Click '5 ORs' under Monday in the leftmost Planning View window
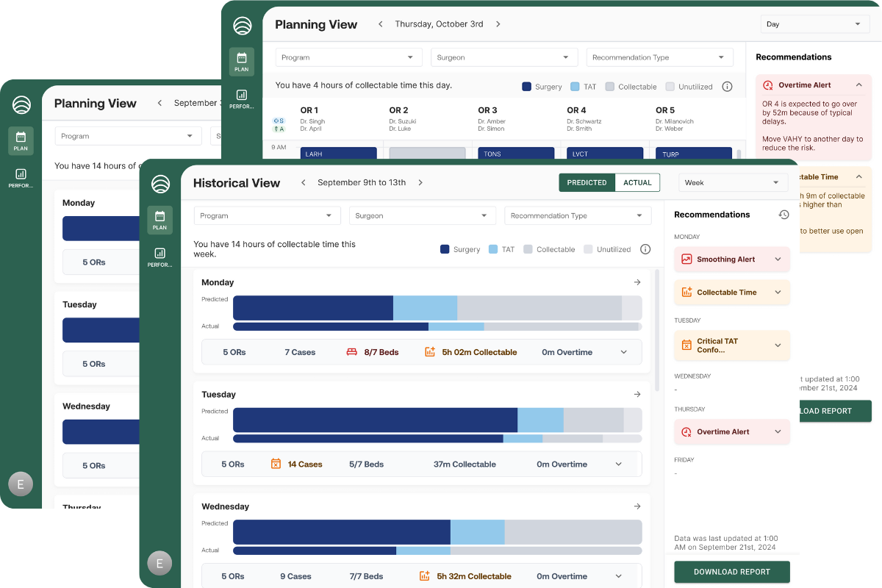The width and height of the screenshot is (882, 588). pos(94,262)
